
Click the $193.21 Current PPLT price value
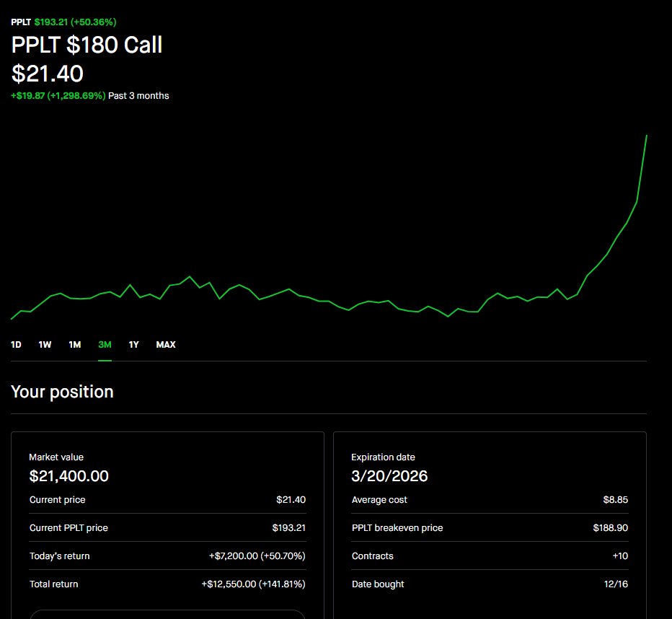pos(289,528)
